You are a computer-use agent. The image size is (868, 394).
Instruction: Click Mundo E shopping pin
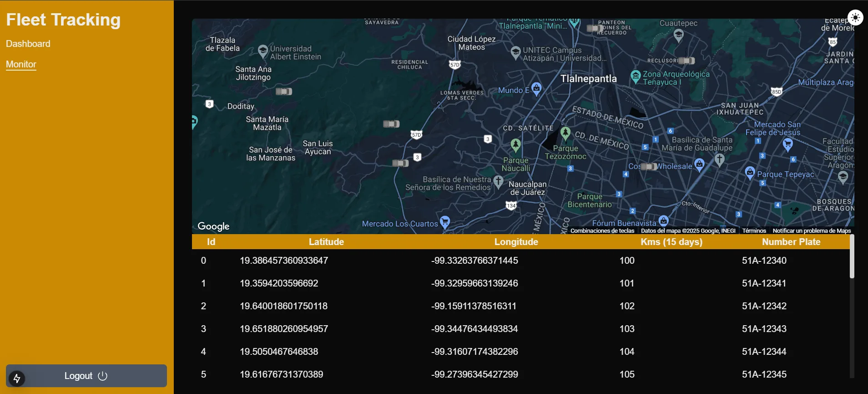[x=537, y=89]
